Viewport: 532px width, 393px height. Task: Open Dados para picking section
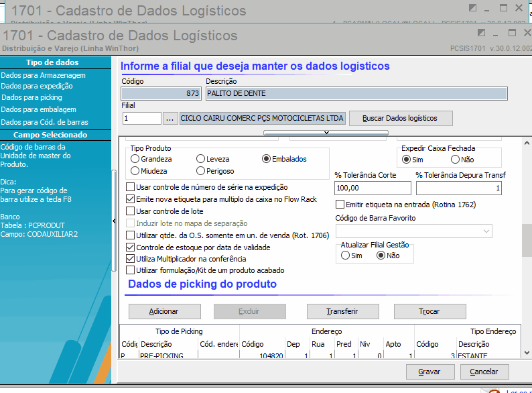coord(32,97)
